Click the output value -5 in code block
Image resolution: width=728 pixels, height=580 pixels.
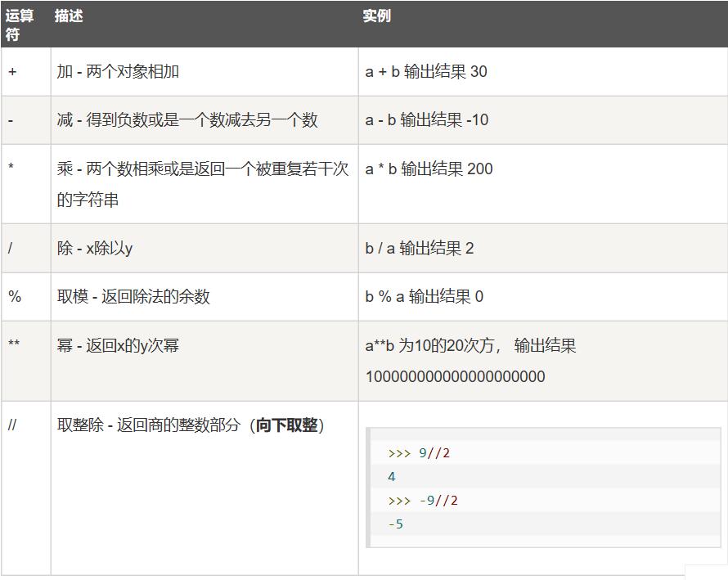[395, 524]
